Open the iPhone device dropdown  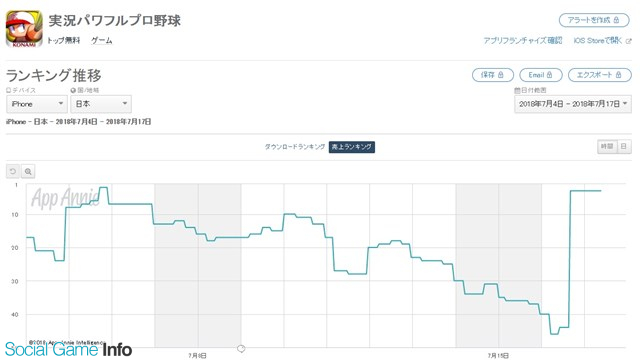click(x=37, y=104)
